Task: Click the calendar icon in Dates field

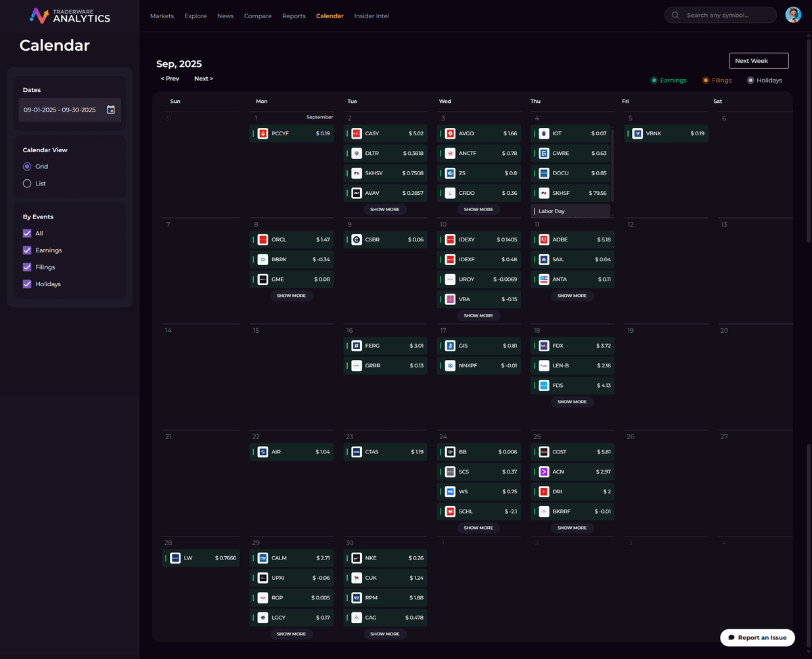Action: tap(111, 110)
